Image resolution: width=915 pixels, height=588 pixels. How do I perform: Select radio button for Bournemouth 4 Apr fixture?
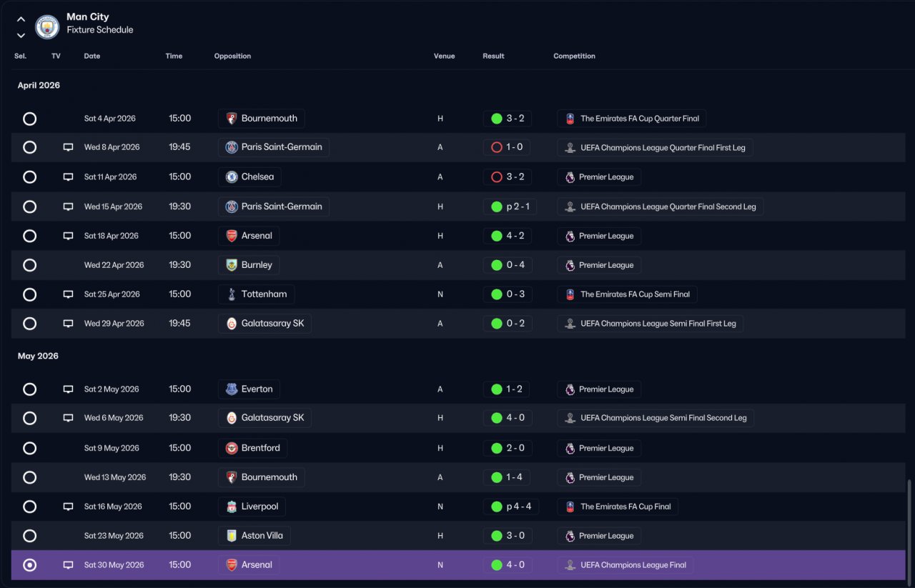tap(29, 119)
